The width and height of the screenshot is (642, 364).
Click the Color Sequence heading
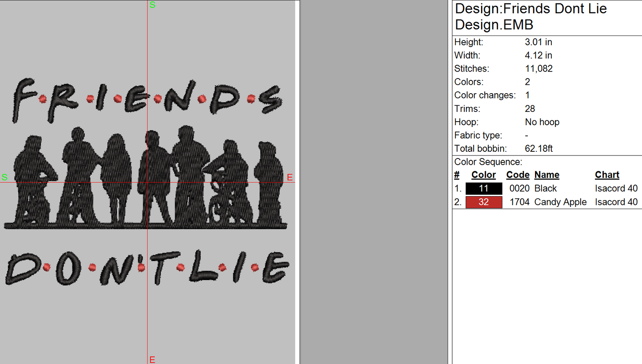[x=488, y=162]
